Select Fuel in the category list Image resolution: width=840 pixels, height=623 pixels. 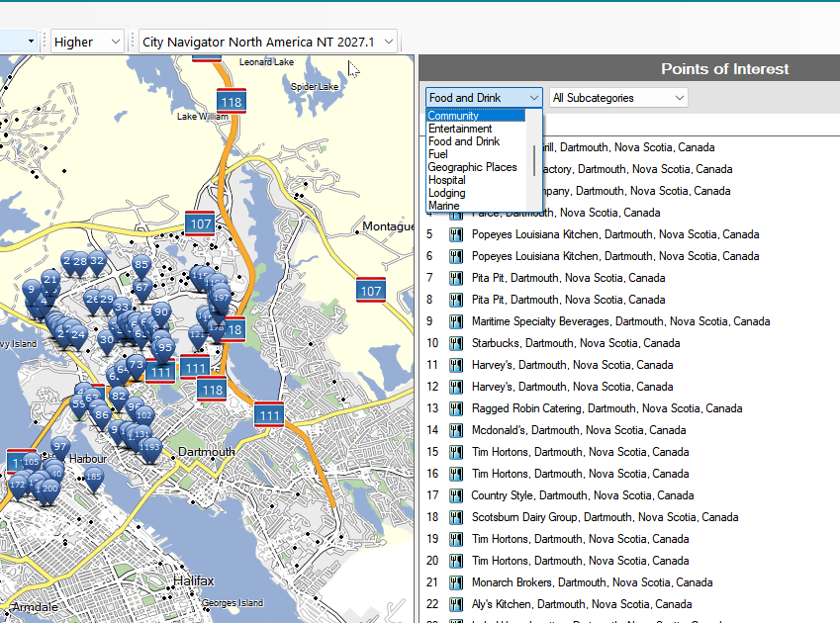[x=476, y=154]
